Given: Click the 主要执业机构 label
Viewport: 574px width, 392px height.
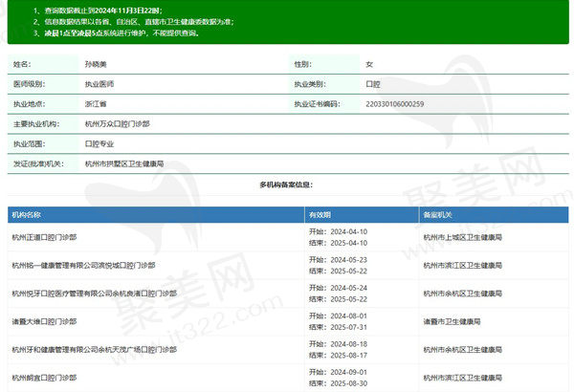Looking at the screenshot, I should tap(36, 124).
